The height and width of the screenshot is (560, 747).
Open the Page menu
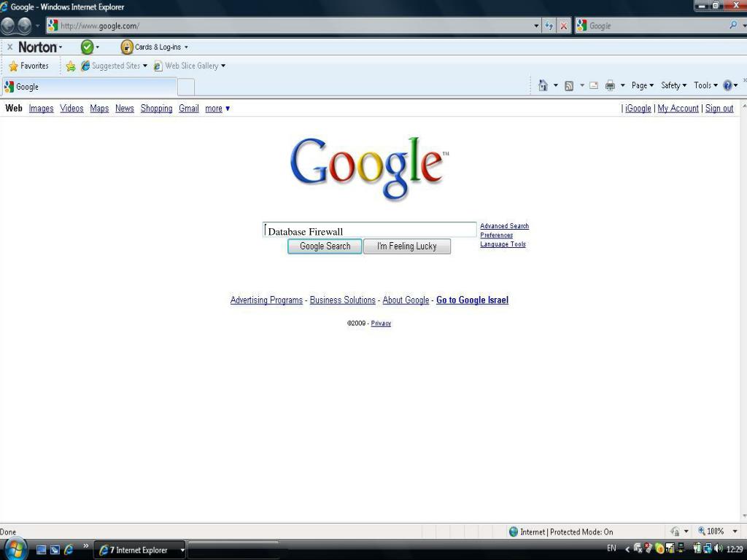tap(642, 85)
